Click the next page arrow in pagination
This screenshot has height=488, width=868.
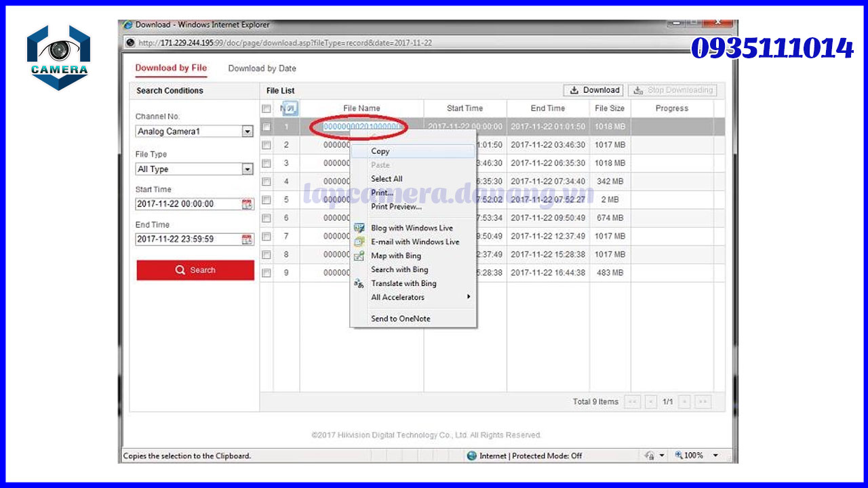click(685, 402)
